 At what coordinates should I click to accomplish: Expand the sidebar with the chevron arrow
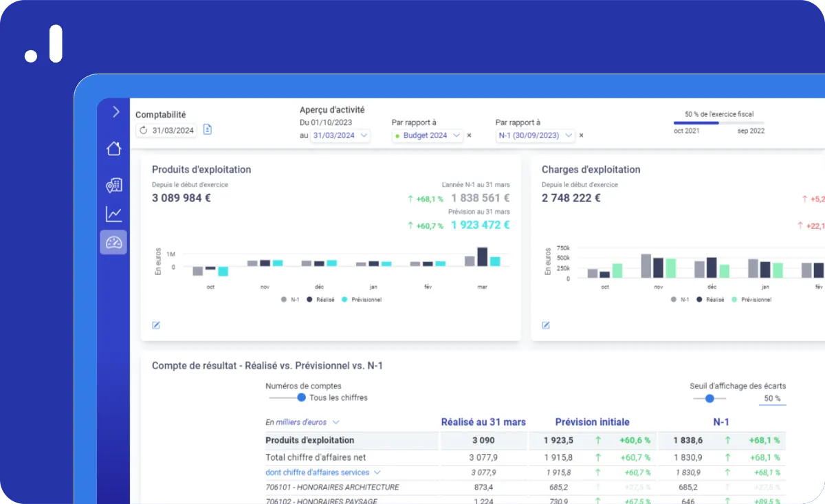click(115, 111)
